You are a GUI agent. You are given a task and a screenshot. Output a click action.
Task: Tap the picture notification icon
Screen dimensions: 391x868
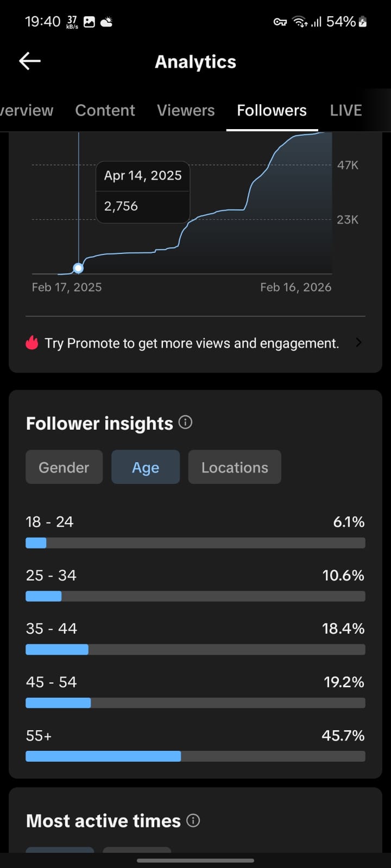(89, 22)
